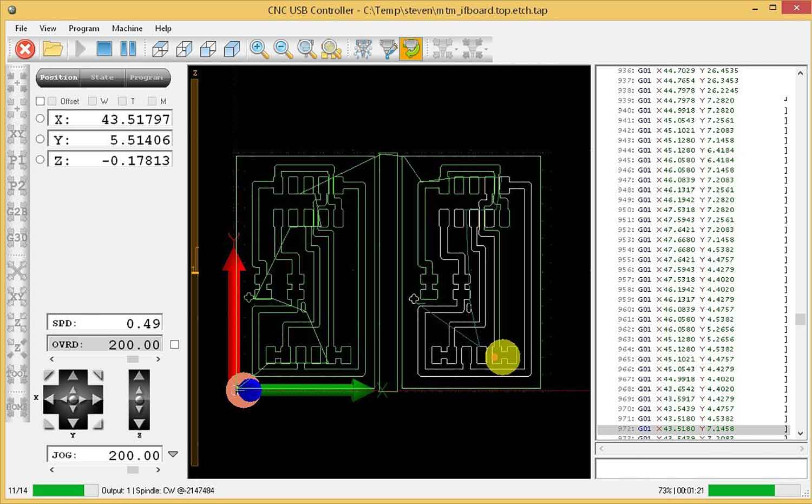Screen dimensions: 812x504
Task: Open the JOG dropdown triangle
Action: coord(173,454)
